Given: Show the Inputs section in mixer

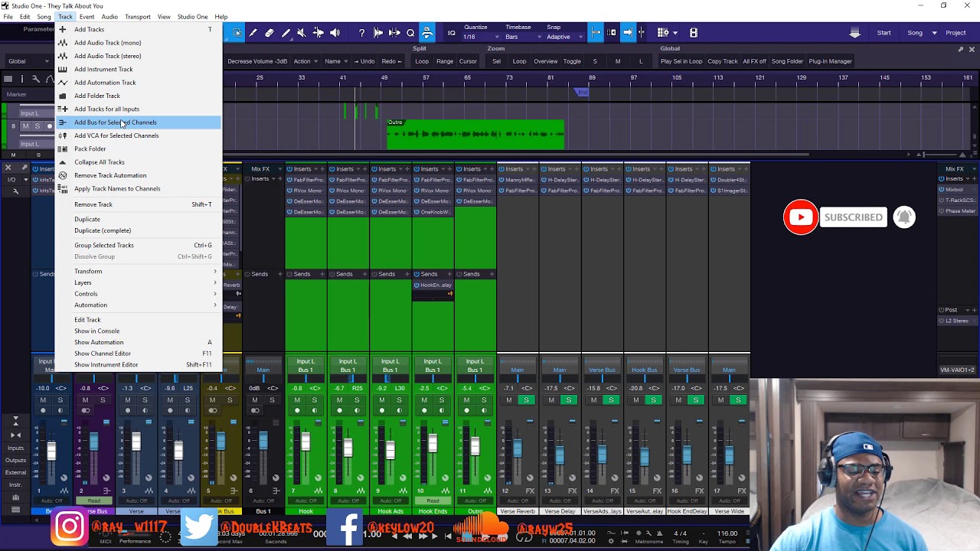Looking at the screenshot, I should (15, 448).
